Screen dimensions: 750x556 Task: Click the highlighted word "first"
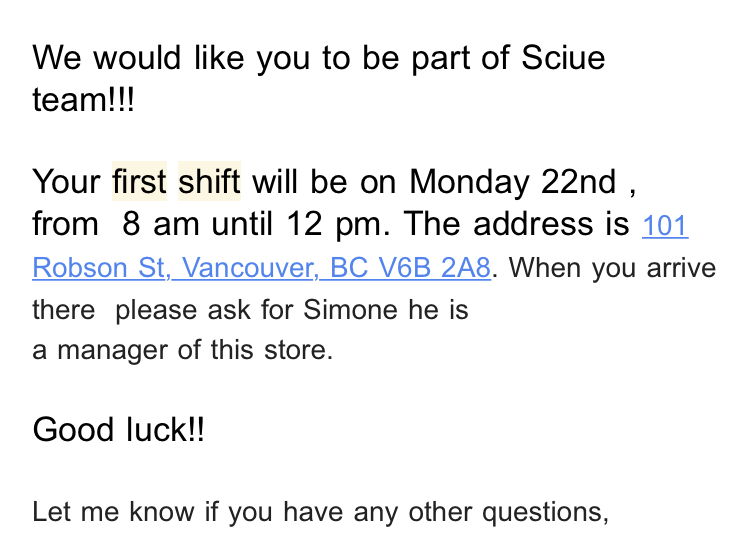click(x=139, y=182)
